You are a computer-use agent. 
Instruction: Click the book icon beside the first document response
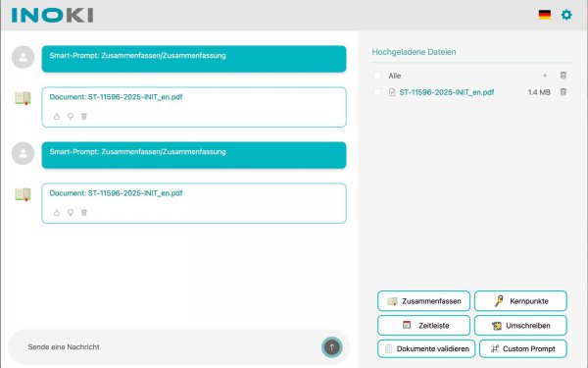coord(23,98)
